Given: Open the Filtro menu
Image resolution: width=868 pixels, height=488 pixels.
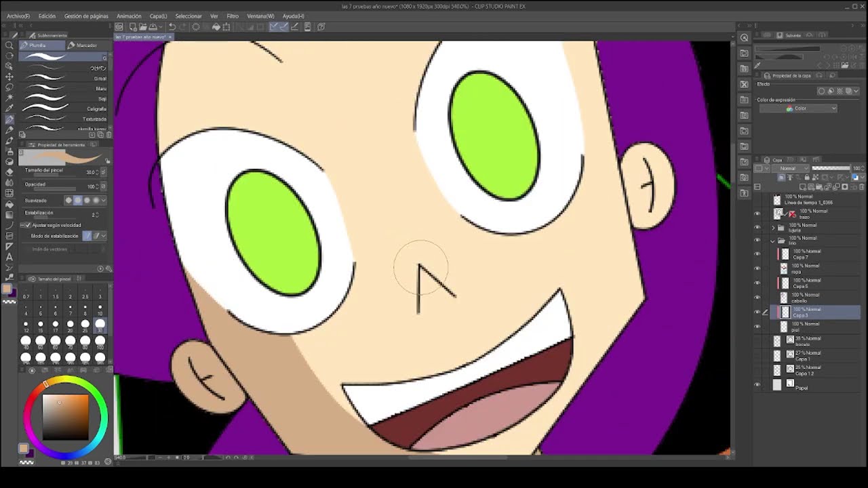Looking at the screenshot, I should pos(233,16).
